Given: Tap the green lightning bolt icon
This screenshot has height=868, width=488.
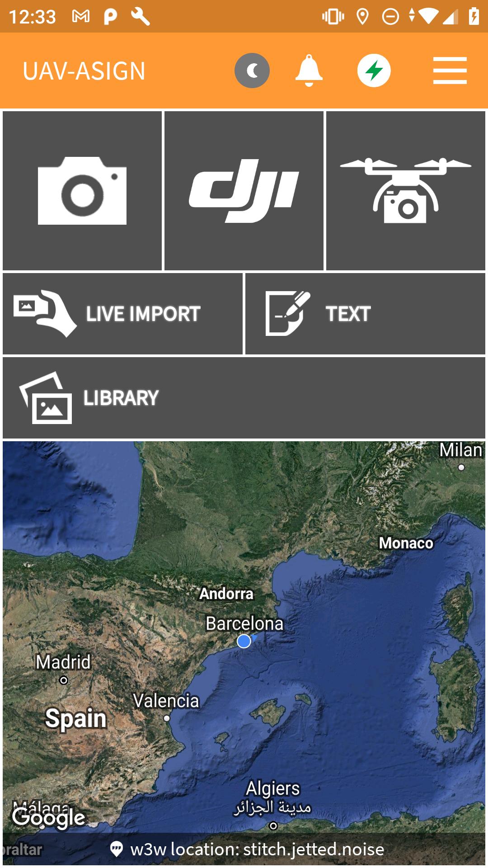Looking at the screenshot, I should click(x=374, y=71).
